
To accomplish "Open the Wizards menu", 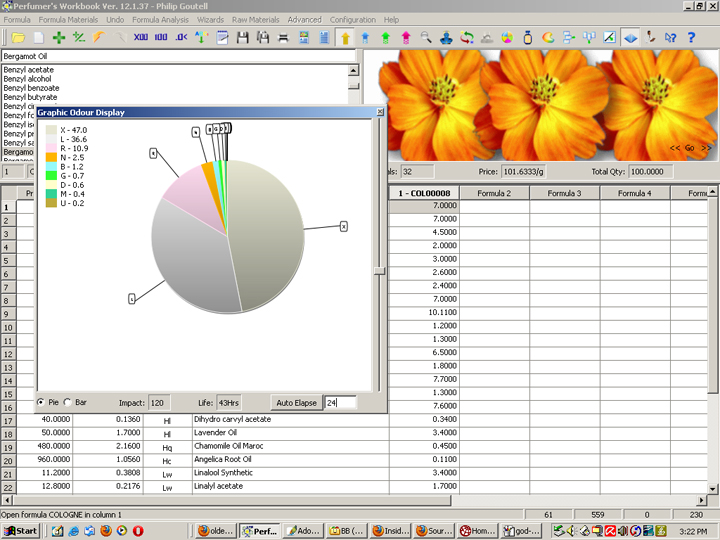I will pos(211,19).
